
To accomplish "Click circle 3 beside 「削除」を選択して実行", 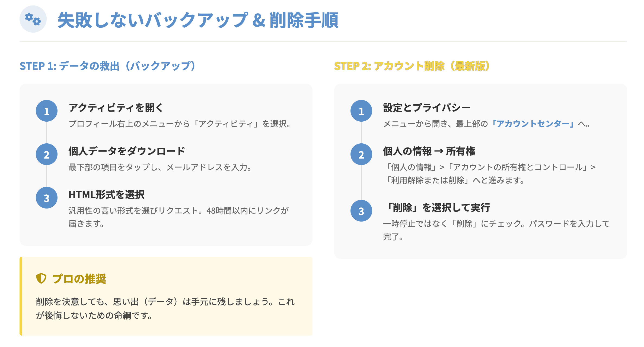I will [x=361, y=211].
